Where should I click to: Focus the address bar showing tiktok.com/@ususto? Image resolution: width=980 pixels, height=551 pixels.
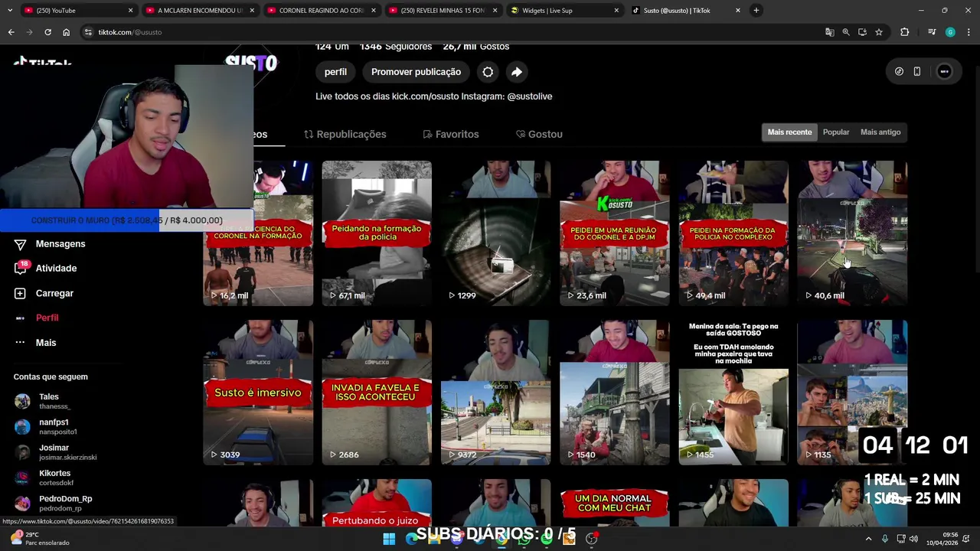[452, 32]
